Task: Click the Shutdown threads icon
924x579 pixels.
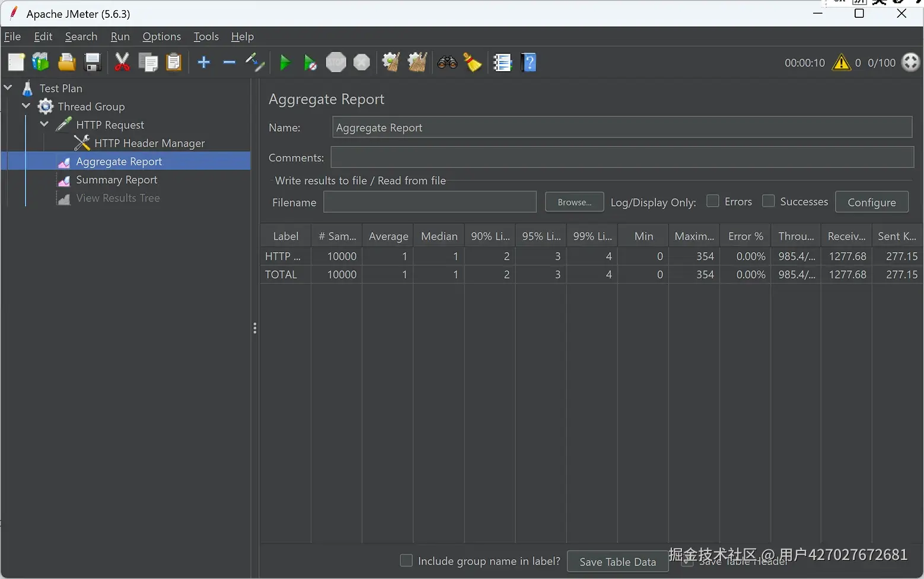Action: (x=362, y=62)
